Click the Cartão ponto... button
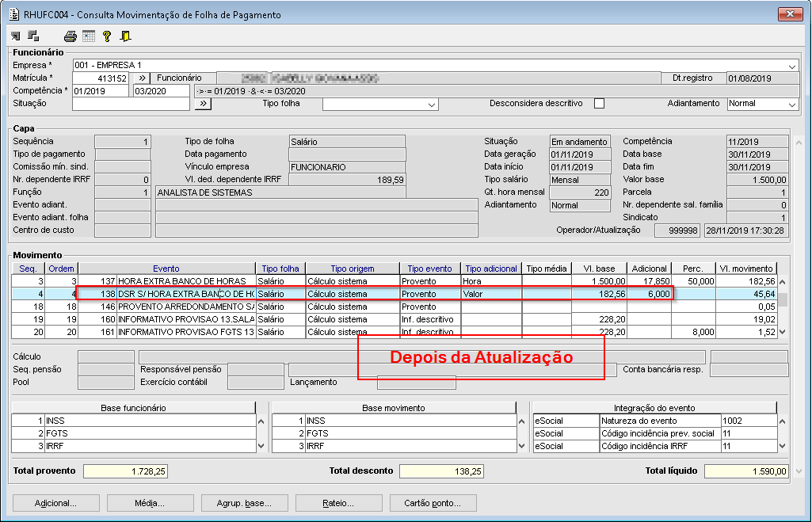The width and height of the screenshot is (812, 522). click(x=433, y=503)
